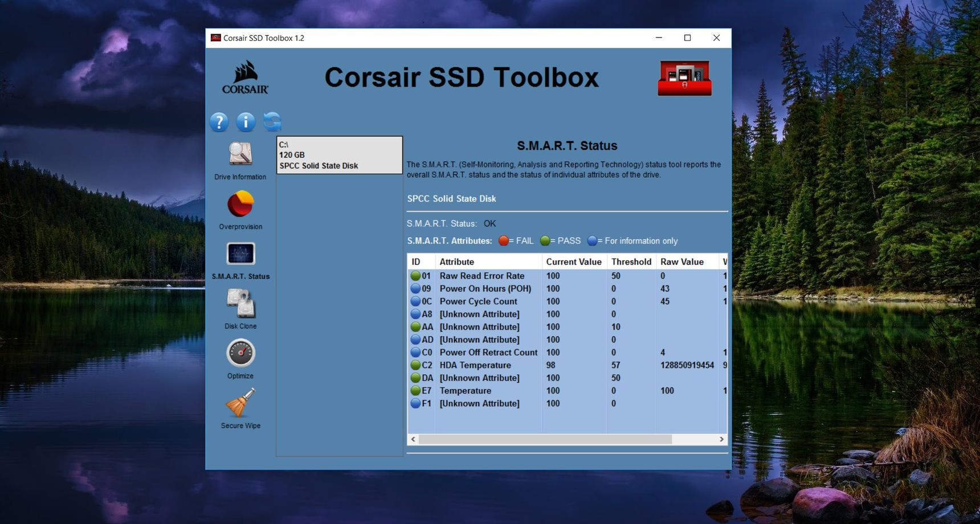The width and height of the screenshot is (980, 524).
Task: Click current value 98 in C2 row
Action: click(x=551, y=365)
